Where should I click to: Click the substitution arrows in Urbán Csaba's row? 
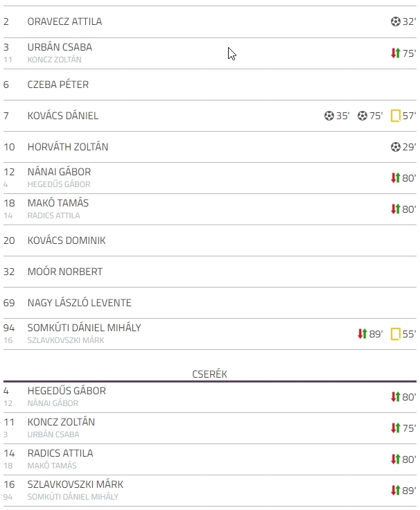pos(395,53)
